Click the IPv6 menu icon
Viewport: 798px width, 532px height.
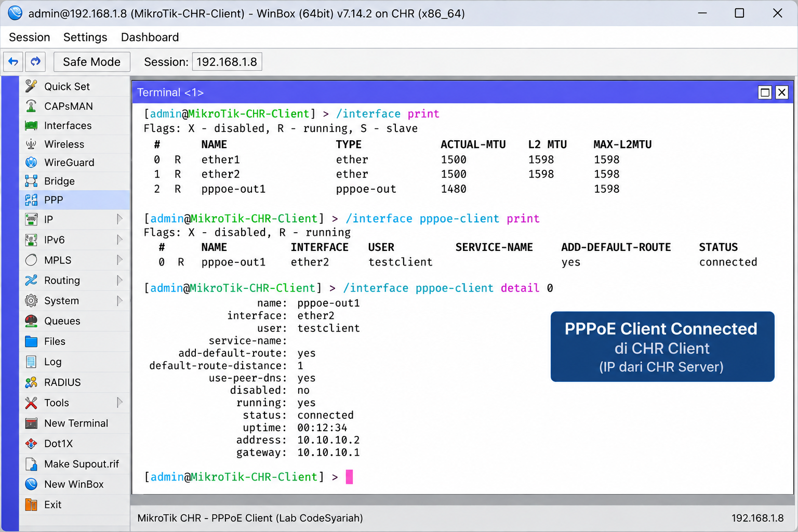click(x=31, y=240)
